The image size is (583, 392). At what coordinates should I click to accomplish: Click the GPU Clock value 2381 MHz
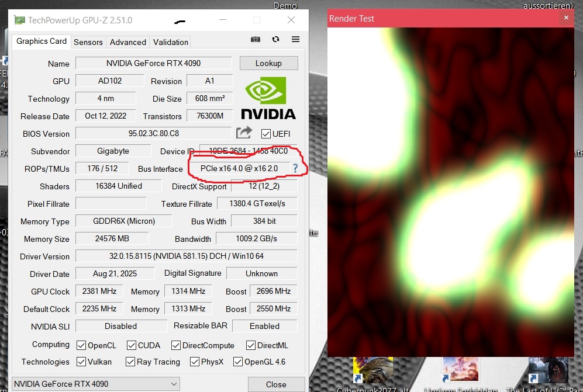99,291
